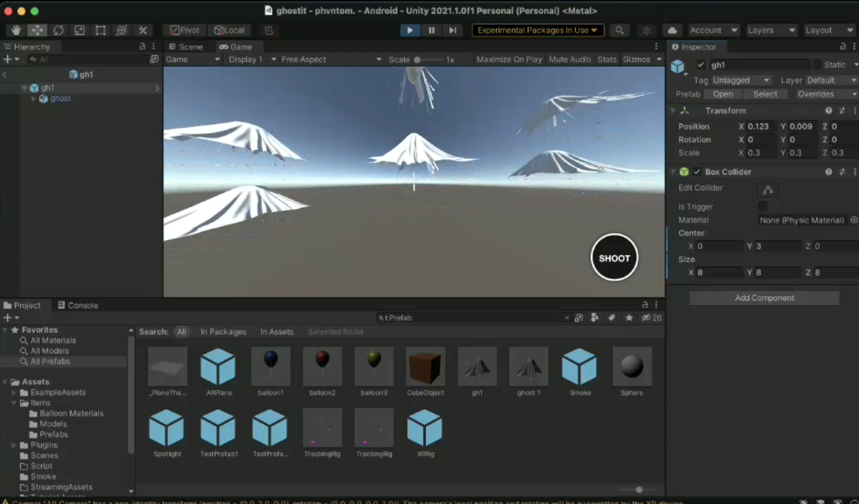Toggle the Static checkbox for gh1
Viewport: 859px width, 504px height.
(x=817, y=65)
